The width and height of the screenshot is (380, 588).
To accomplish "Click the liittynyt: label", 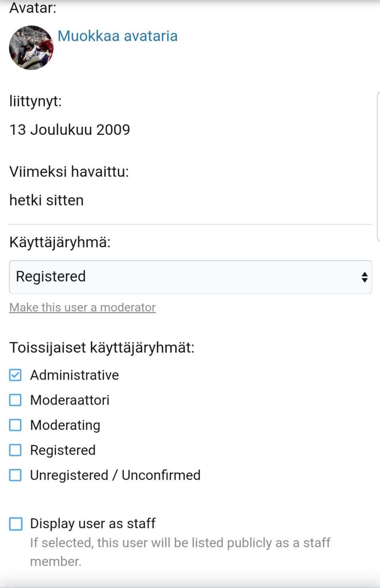I will [35, 101].
